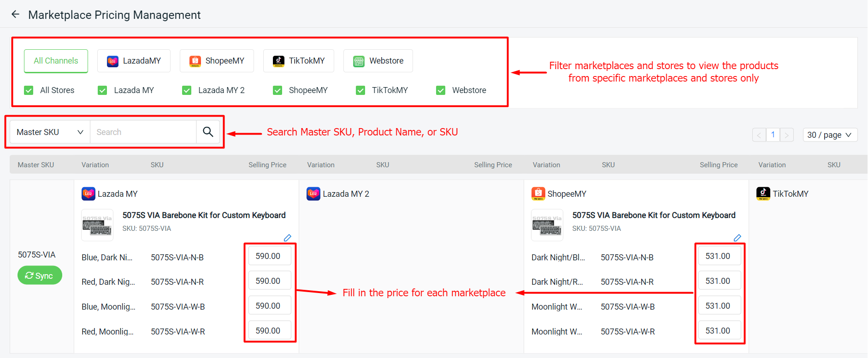Image resolution: width=868 pixels, height=358 pixels.
Task: Click the Search text input field
Action: [143, 132]
